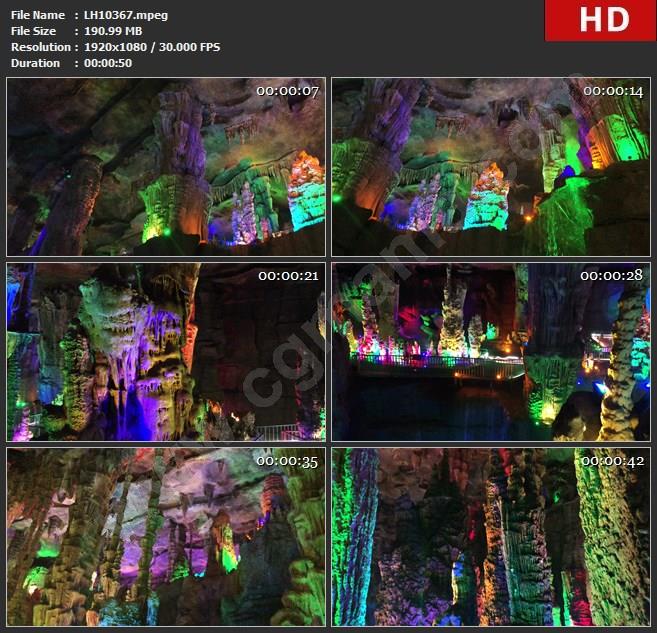Click the 00:00:21 timestamp
Viewport: 657px width, 633px height.
tap(287, 276)
